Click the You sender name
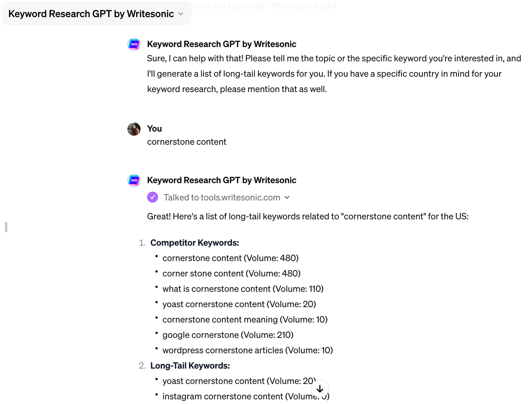This screenshot has width=532, height=404. tap(154, 129)
